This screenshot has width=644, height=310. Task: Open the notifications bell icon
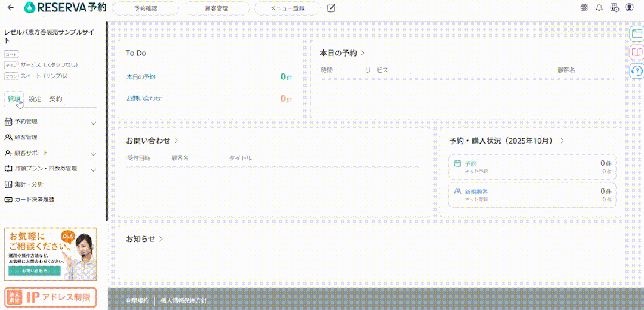click(x=599, y=7)
